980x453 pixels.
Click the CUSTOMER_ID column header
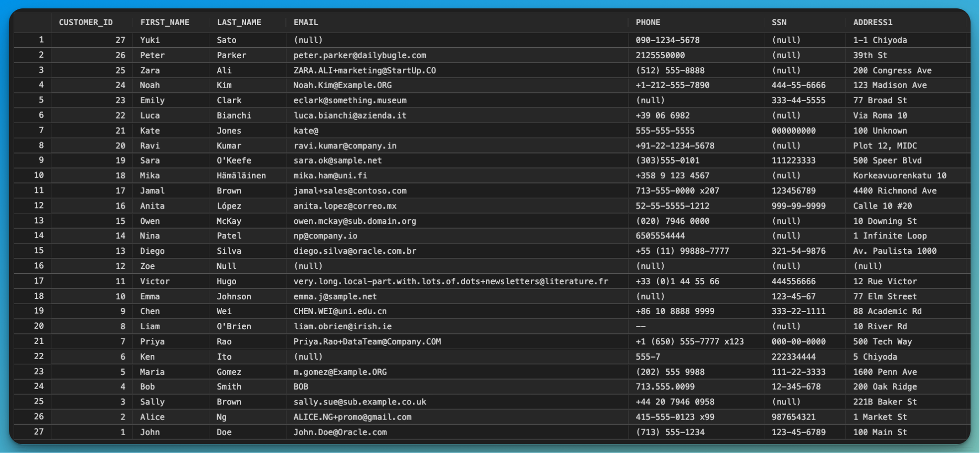click(x=86, y=23)
